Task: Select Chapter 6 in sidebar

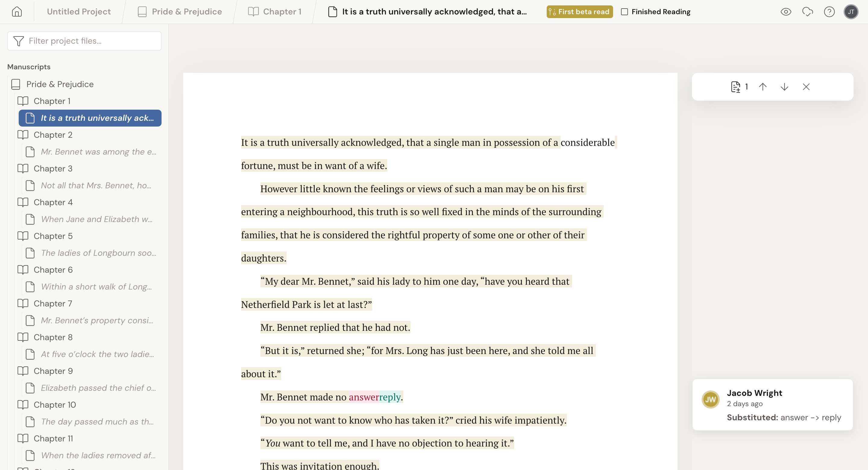Action: [53, 270]
